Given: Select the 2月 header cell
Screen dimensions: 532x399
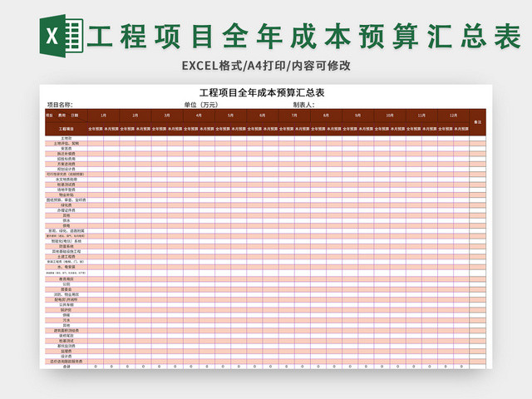Looking at the screenshot, I should click(135, 116).
